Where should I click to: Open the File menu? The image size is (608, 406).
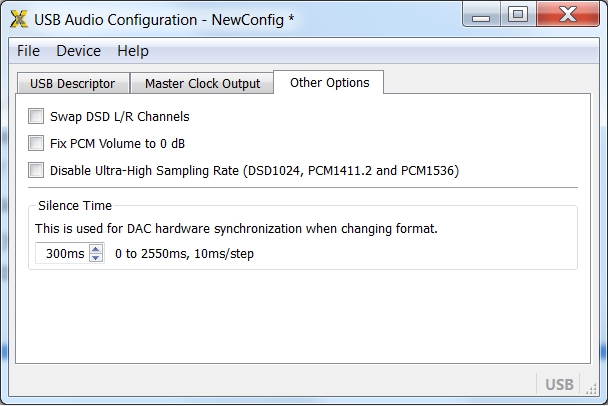coord(28,51)
